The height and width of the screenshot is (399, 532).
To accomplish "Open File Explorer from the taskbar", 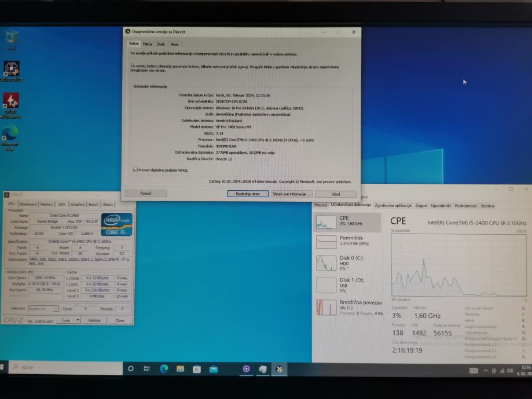I will (180, 369).
